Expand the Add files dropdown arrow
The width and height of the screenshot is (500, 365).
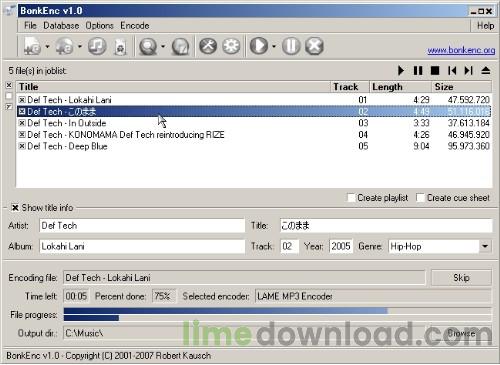point(79,46)
